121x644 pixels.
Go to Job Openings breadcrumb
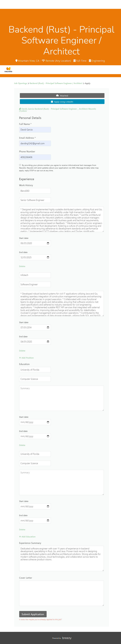tap(20, 83)
